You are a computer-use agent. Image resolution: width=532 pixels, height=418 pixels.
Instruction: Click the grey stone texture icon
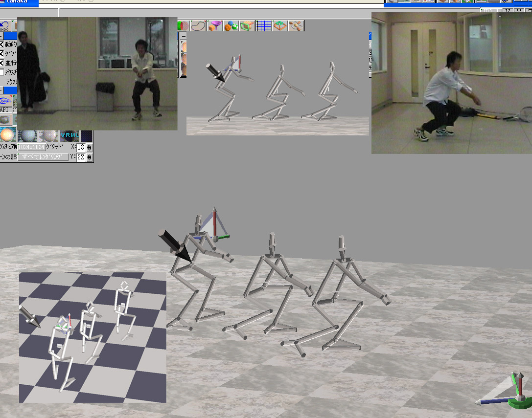tap(6, 120)
